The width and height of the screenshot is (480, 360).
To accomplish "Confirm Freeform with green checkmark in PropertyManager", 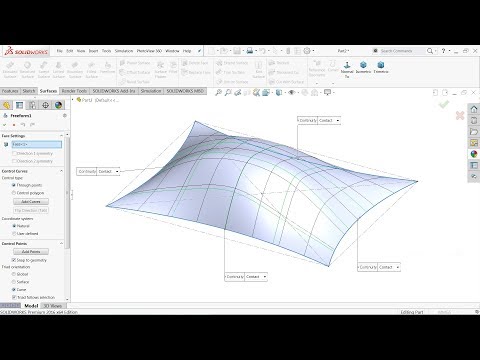I will coord(5,125).
